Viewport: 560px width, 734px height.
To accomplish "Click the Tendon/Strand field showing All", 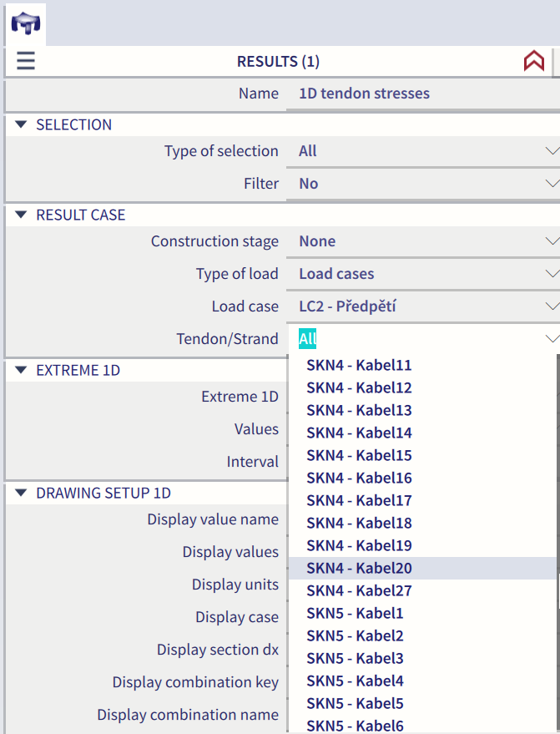I will point(417,339).
